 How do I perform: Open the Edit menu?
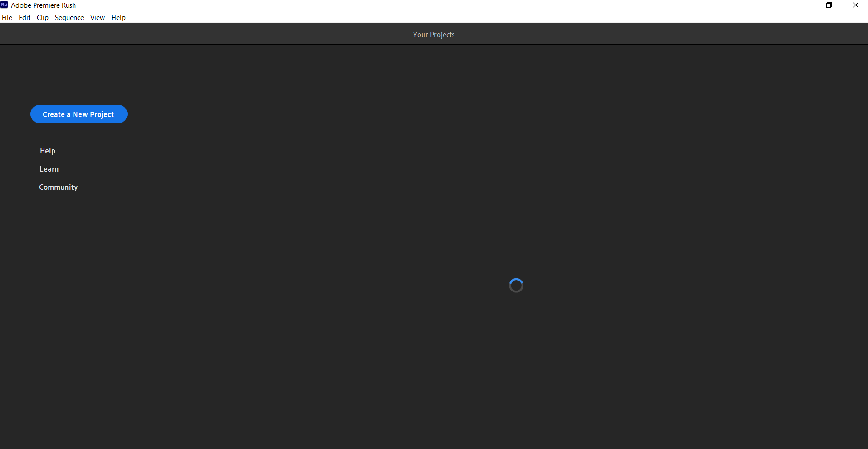pos(25,18)
